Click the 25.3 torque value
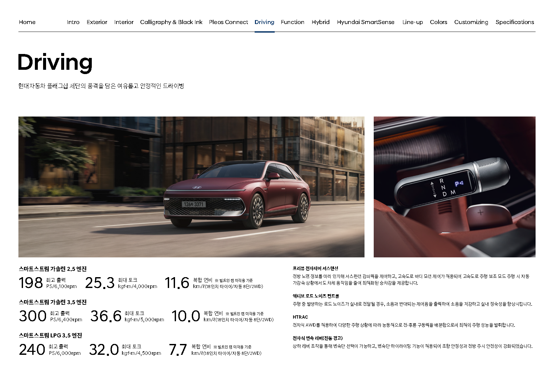 point(100,283)
